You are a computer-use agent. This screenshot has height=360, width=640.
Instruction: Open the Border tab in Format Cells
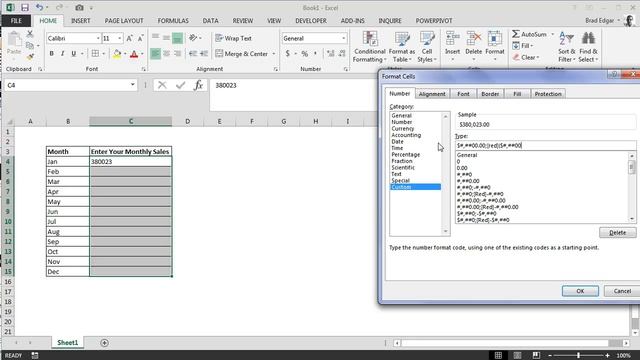[490, 94]
